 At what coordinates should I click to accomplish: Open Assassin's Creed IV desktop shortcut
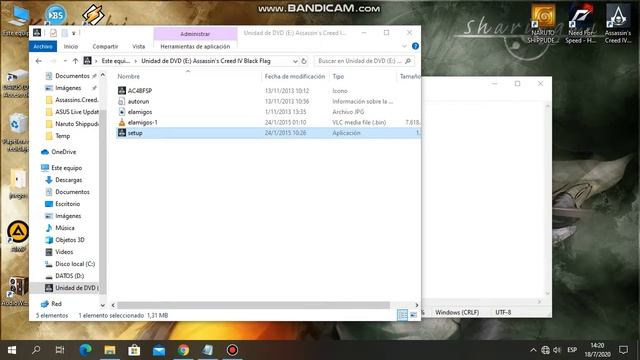(618, 24)
